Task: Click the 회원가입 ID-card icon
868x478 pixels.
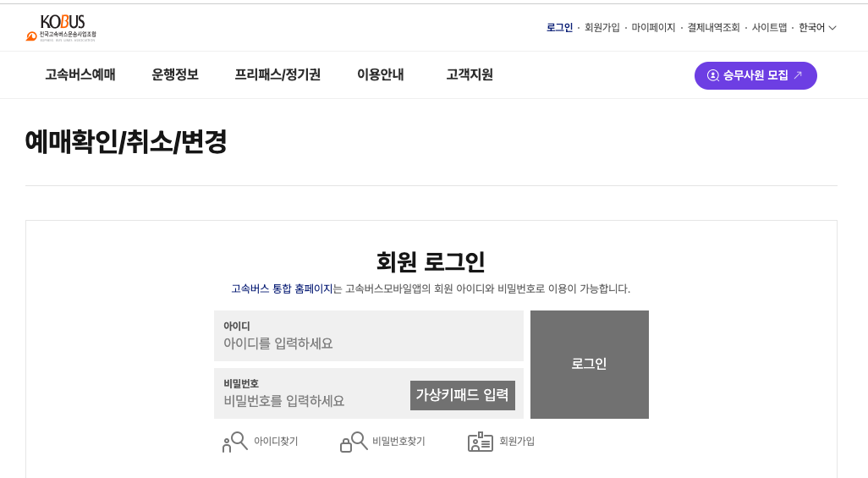Action: 480,442
